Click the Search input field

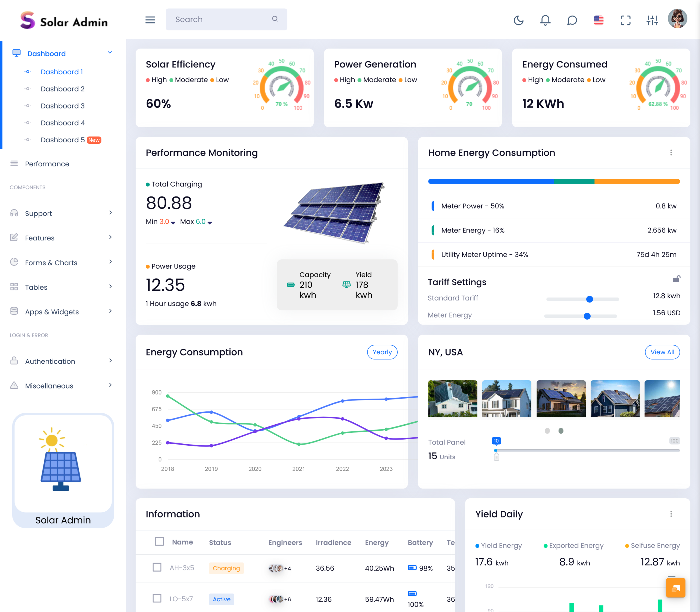click(226, 19)
